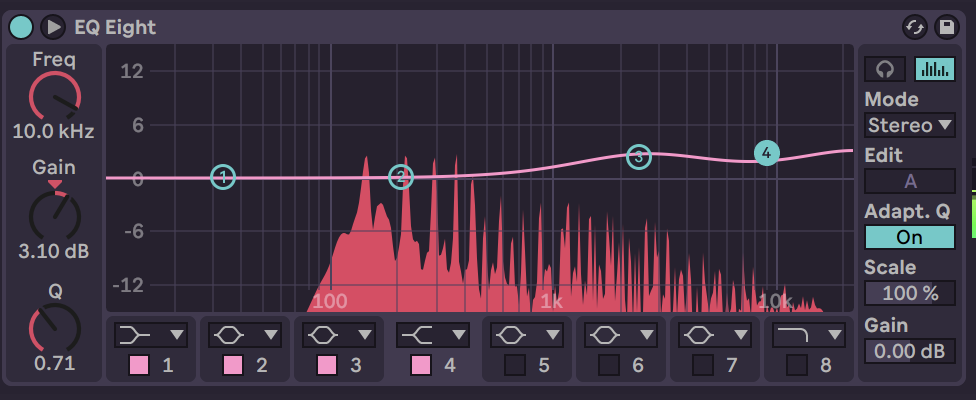This screenshot has height=400, width=976.
Task: Click the Edit A button
Action: click(x=909, y=181)
